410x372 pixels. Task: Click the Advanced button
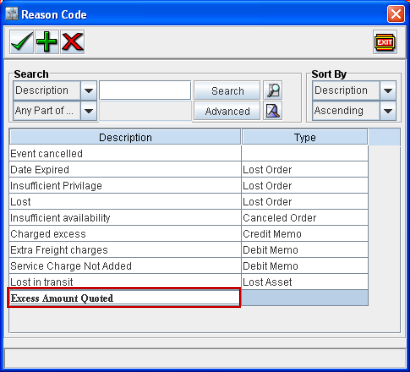pos(227,111)
